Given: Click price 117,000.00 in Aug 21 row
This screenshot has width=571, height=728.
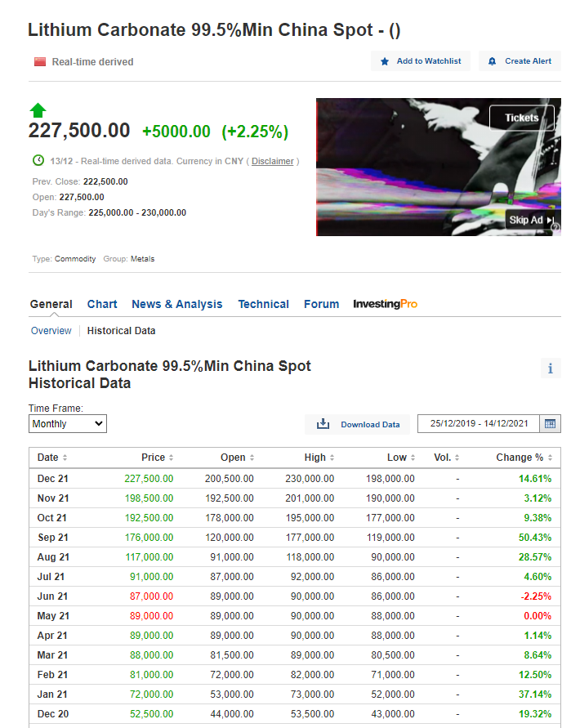Looking at the screenshot, I should point(149,557).
